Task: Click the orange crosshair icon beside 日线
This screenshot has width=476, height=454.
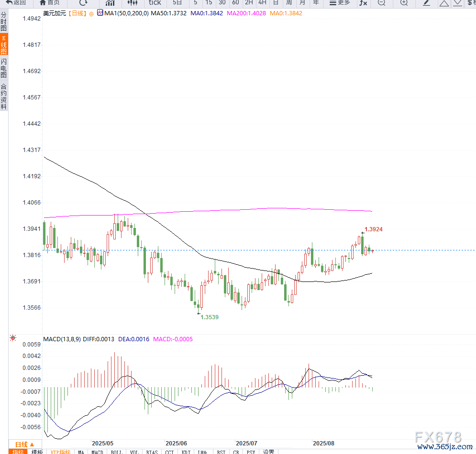Action: coord(91,14)
